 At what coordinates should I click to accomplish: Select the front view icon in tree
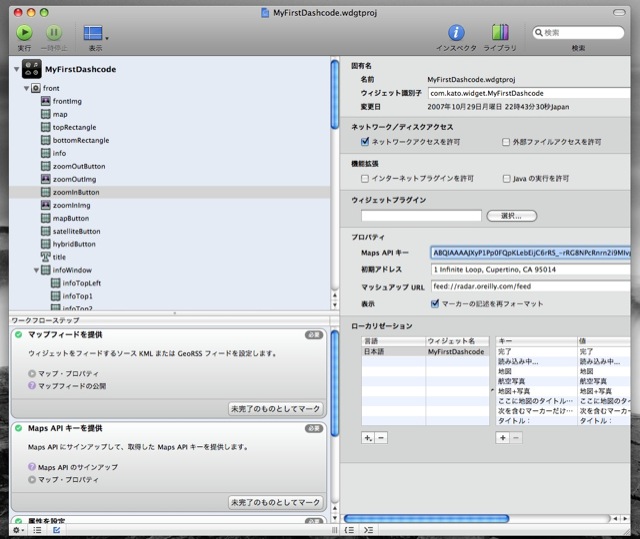pyautogui.click(x=36, y=88)
